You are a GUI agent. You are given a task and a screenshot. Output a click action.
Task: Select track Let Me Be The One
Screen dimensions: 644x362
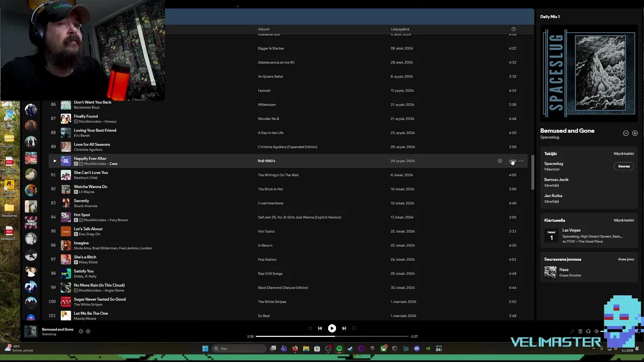pyautogui.click(x=91, y=313)
